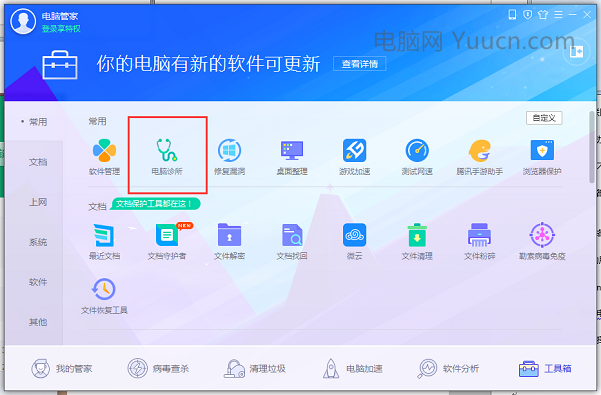This screenshot has width=601, height=395.
Task: Click the round exit-toolbox icon at top right
Action: coord(576,52)
